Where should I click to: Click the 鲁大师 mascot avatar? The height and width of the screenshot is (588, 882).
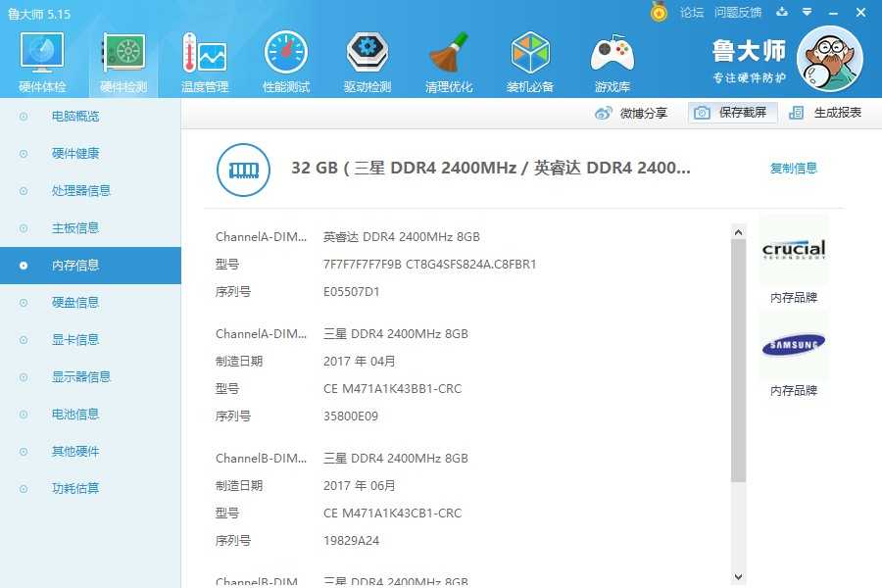pyautogui.click(x=830, y=59)
